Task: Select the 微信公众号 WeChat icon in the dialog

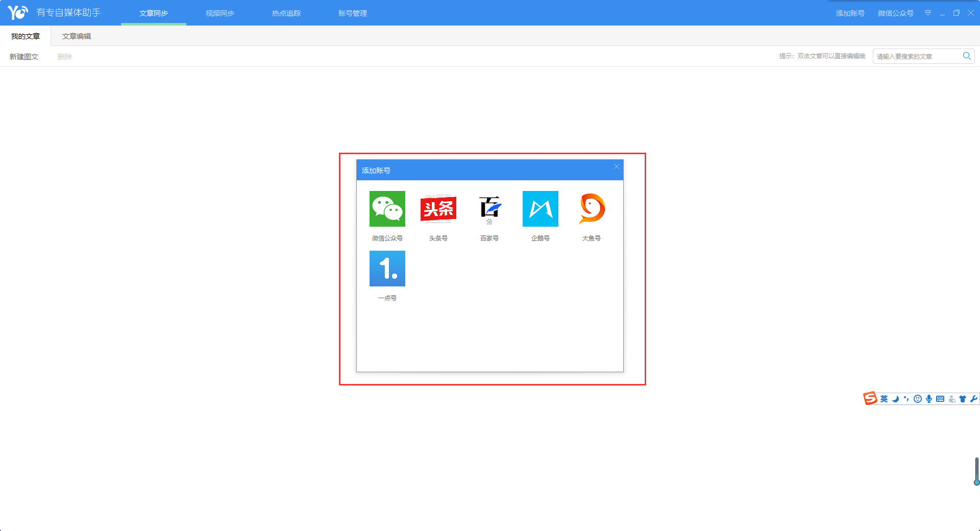Action: point(387,209)
